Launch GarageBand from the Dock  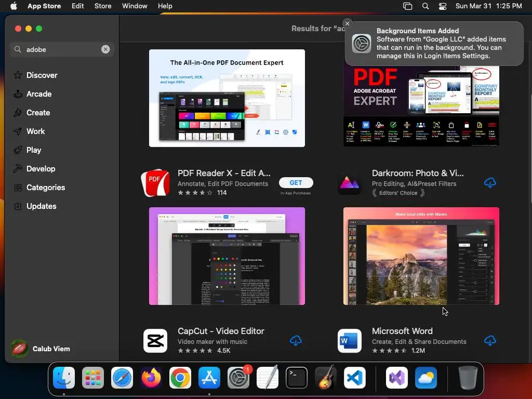(326, 378)
